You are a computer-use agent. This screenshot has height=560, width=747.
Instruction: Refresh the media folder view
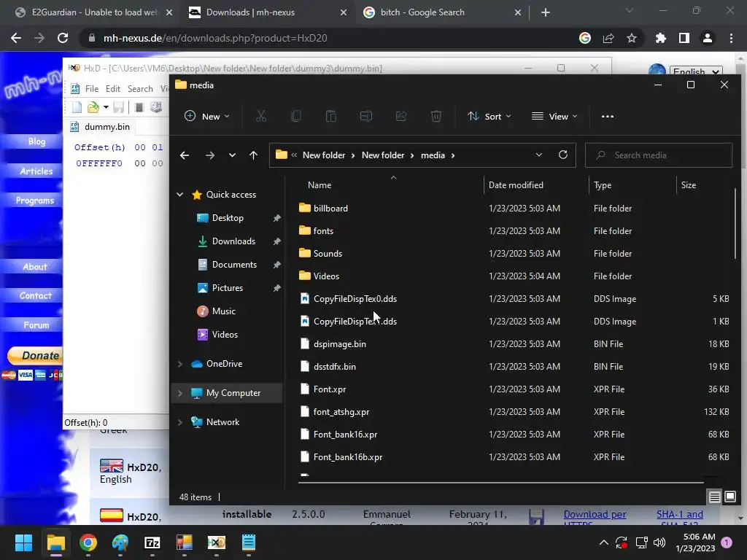(x=563, y=155)
